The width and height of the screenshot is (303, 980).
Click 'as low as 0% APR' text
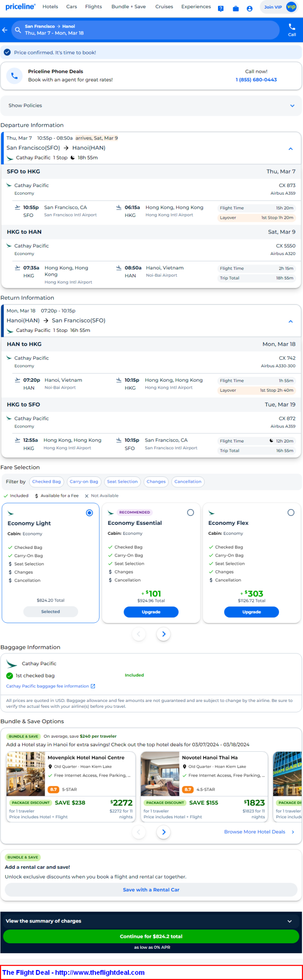point(152,947)
